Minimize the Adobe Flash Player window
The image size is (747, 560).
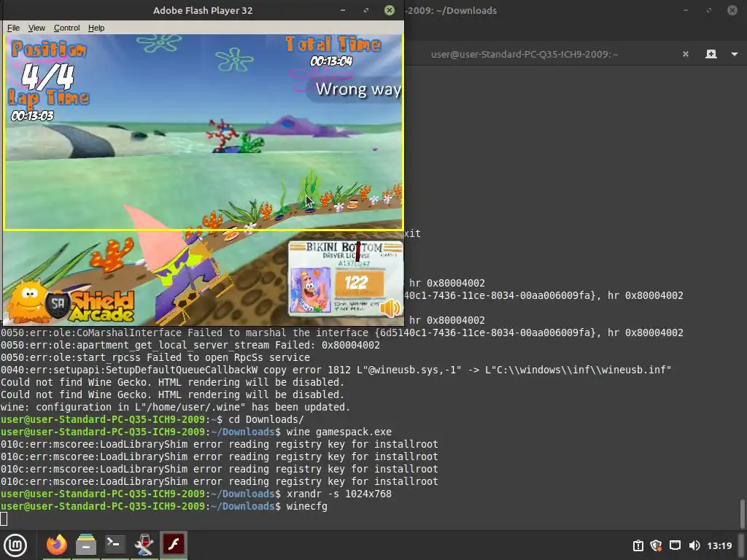[x=343, y=10]
